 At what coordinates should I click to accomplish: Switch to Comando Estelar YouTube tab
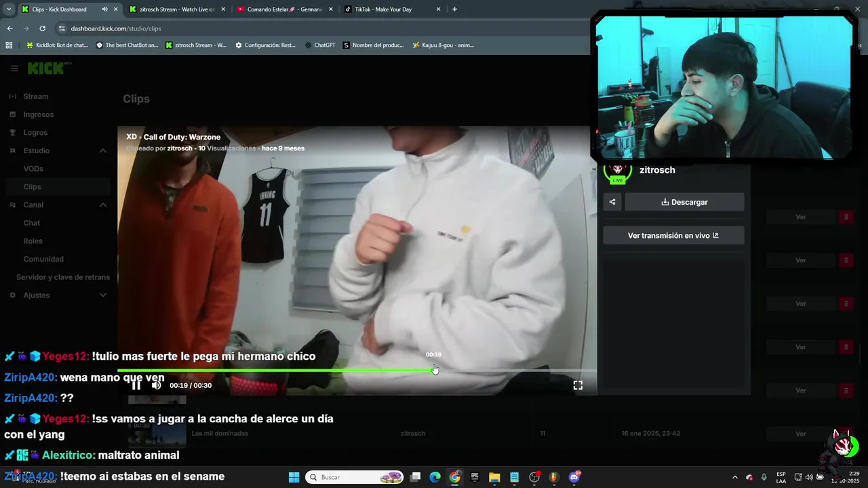285,9
